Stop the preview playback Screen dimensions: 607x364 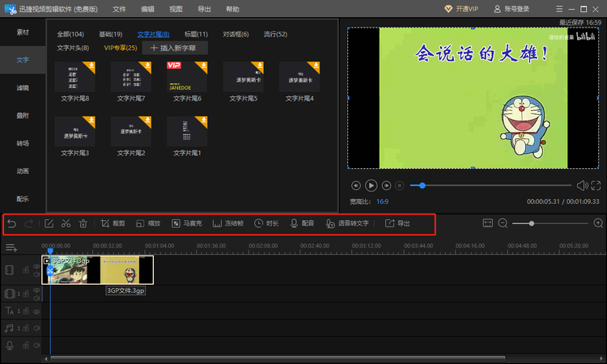tap(400, 186)
